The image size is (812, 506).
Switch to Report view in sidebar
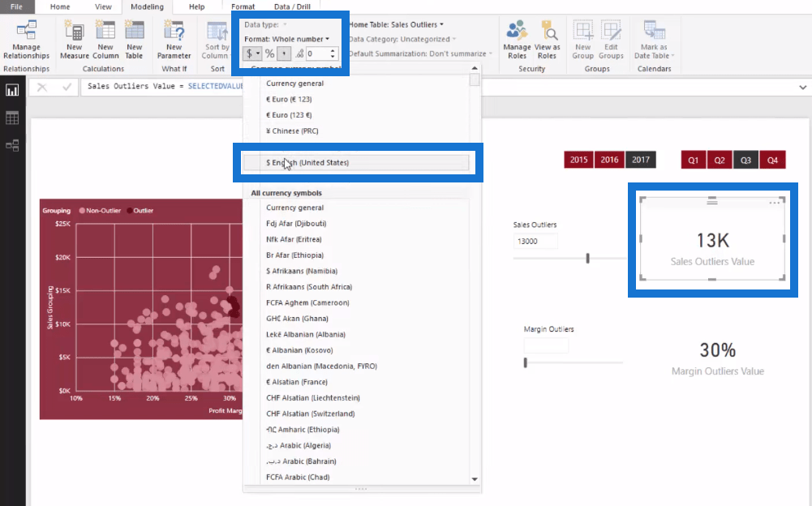(12, 90)
